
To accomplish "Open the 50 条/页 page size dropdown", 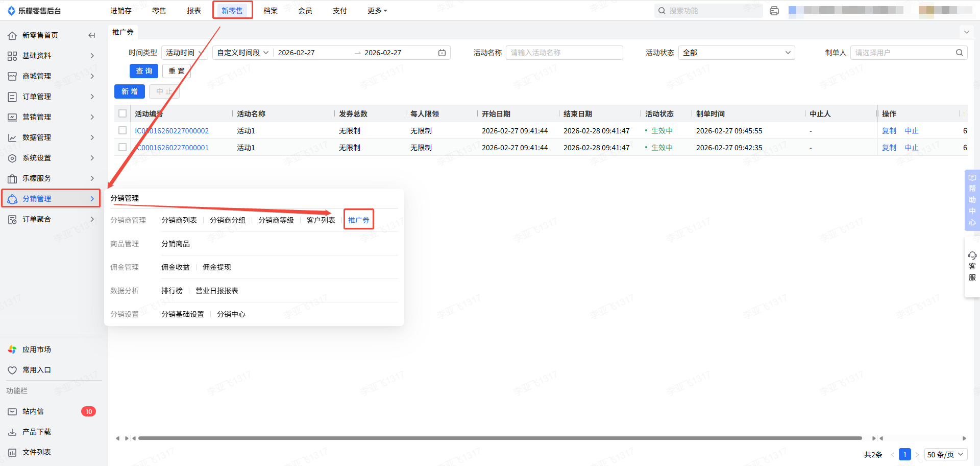I will click(x=946, y=454).
